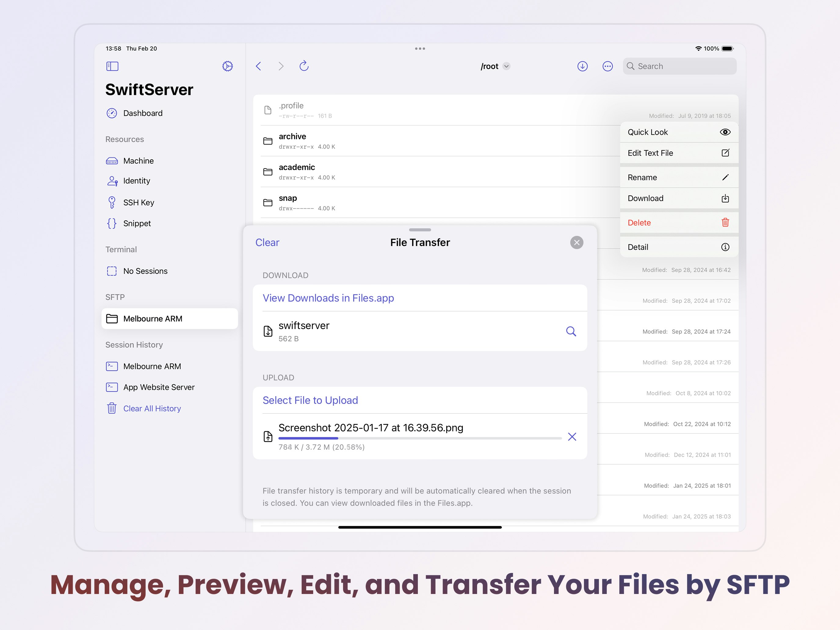Image resolution: width=840 pixels, height=630 pixels.
Task: Open the snap folder
Action: (x=440, y=202)
